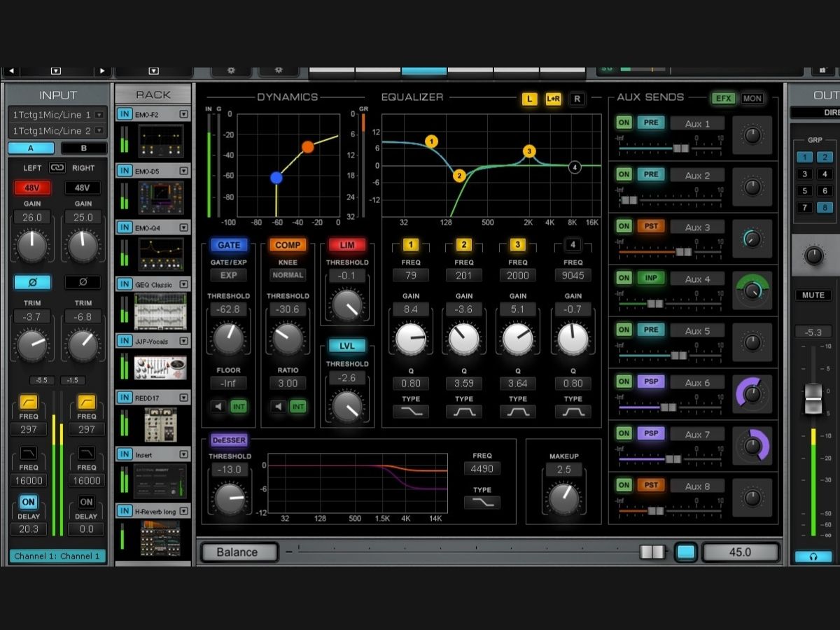840x630 pixels.
Task: Open the 1Tctg1Mic/Line 1 input dropdown
Action: pos(99,115)
